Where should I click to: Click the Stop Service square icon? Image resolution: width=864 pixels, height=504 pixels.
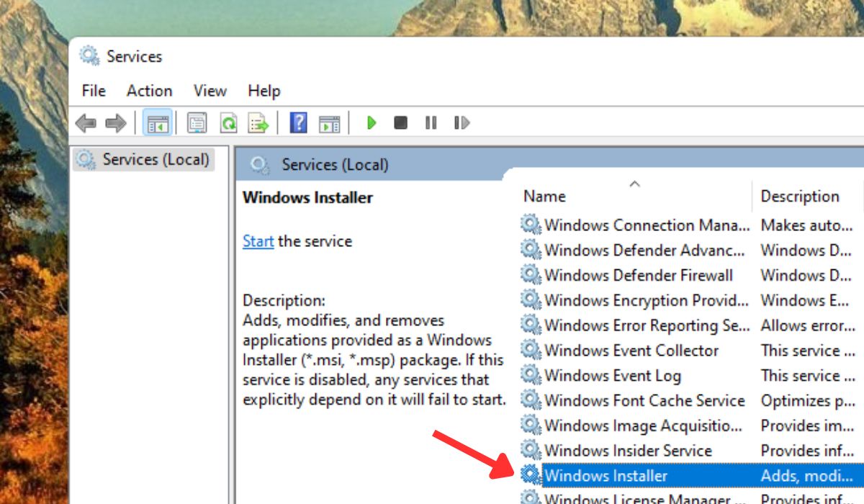click(x=400, y=122)
